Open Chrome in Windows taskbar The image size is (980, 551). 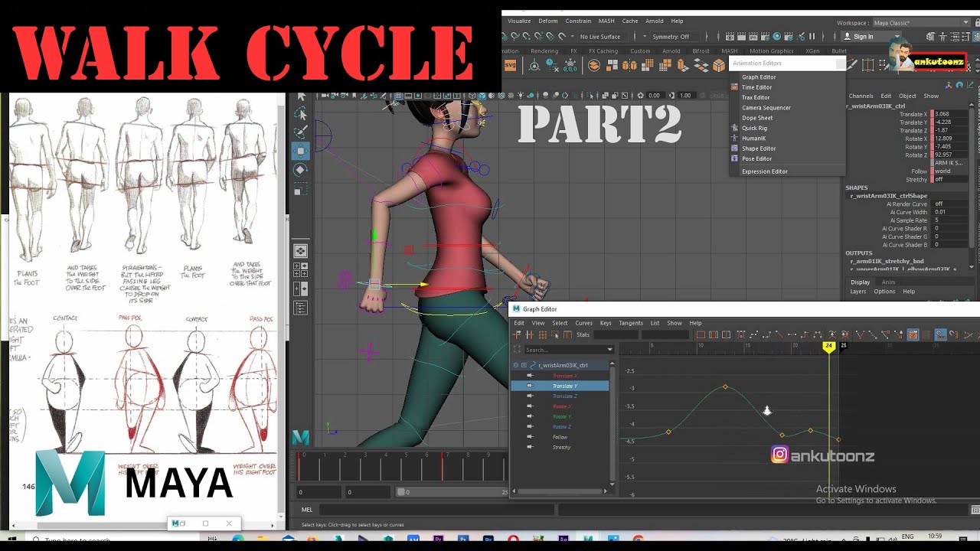tap(639, 540)
